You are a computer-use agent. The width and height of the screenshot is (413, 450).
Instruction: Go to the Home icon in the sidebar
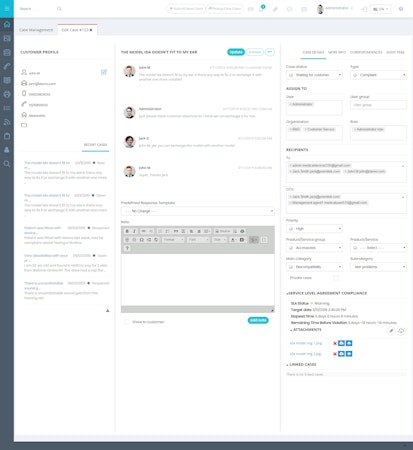[7, 24]
